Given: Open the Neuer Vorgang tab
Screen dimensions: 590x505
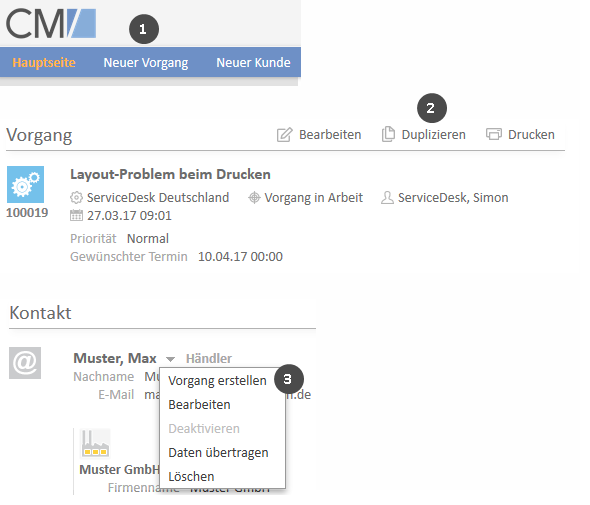Looking at the screenshot, I should (x=146, y=62).
